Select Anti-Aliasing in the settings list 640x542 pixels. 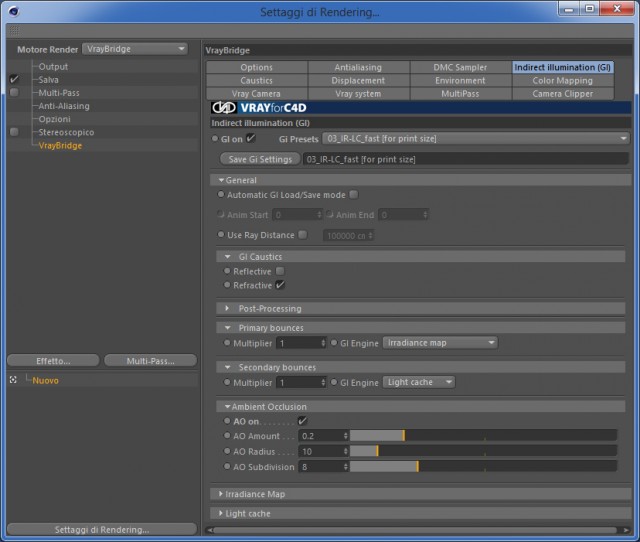point(64,106)
